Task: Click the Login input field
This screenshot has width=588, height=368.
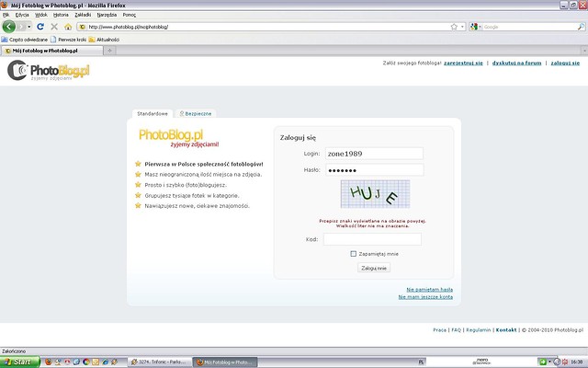Action: 374,154
